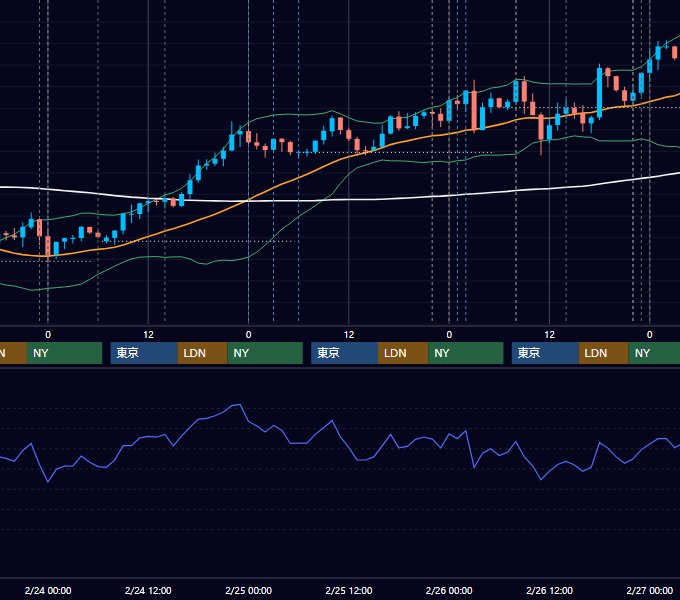Select the NY session block above 2/27 00:00
The image size is (680, 600).
coord(654,353)
